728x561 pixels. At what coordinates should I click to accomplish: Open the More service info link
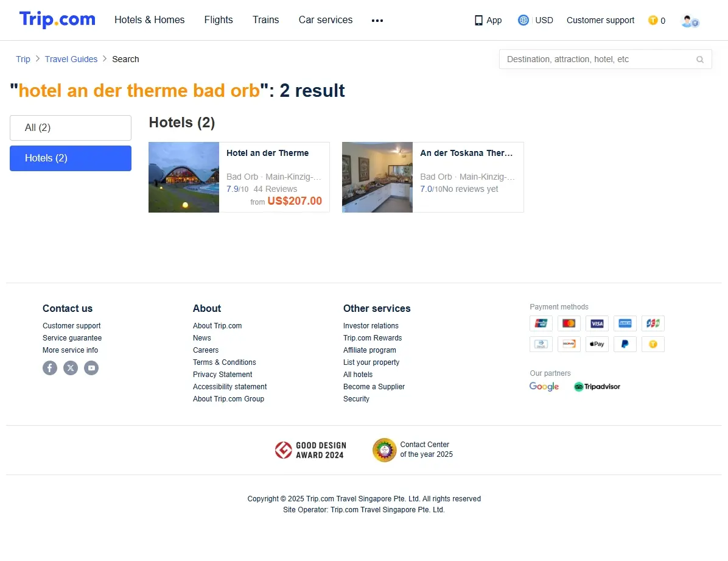(x=70, y=350)
